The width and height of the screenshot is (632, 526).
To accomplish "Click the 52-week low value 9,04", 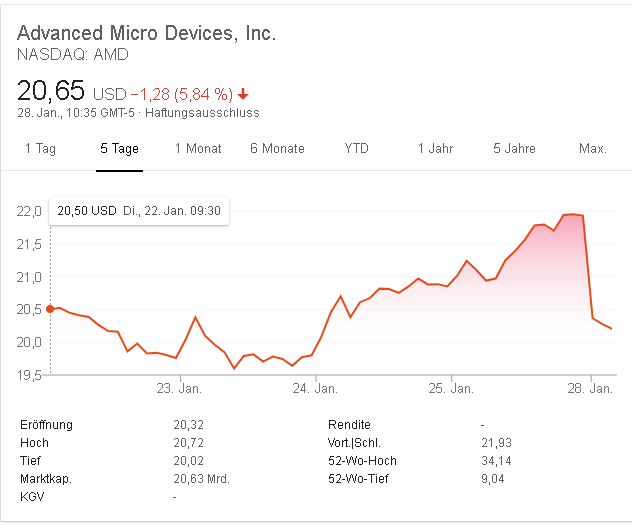I will coord(493,479).
